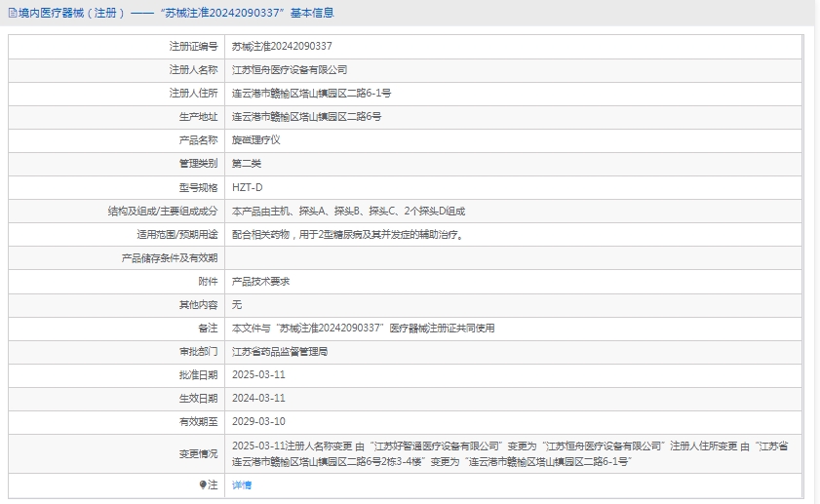Click production address value ending with 二路6号
Viewport: 820px width, 504px height.
coord(306,117)
